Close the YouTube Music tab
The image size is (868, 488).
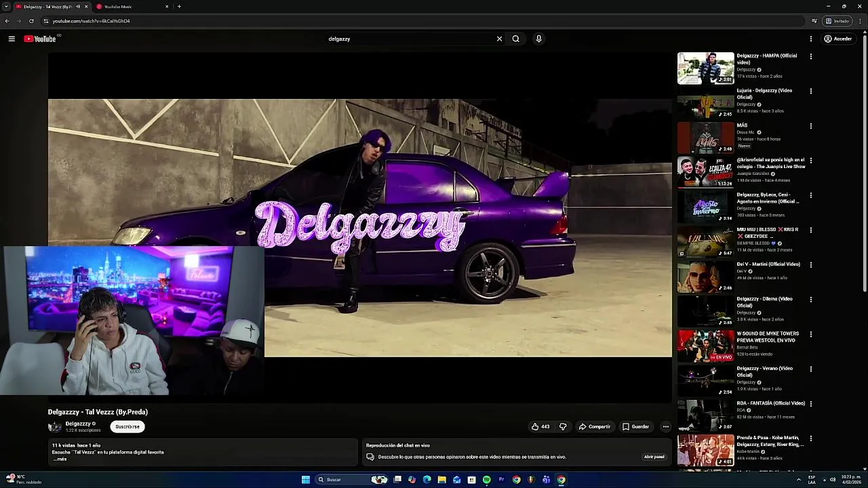point(167,7)
